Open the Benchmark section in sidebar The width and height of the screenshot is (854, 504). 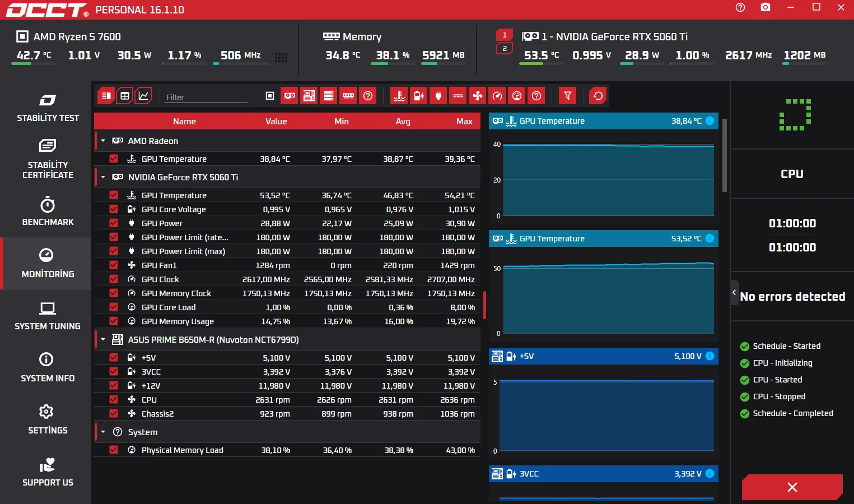[48, 211]
